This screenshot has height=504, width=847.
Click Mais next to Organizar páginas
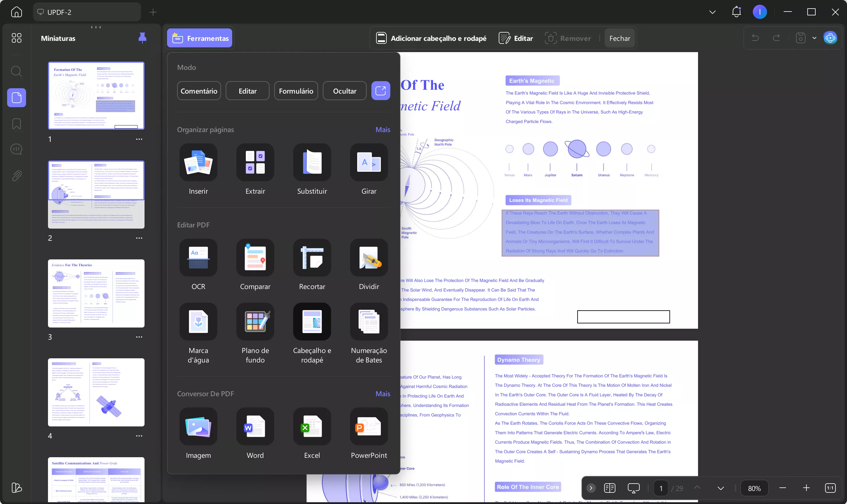point(382,130)
